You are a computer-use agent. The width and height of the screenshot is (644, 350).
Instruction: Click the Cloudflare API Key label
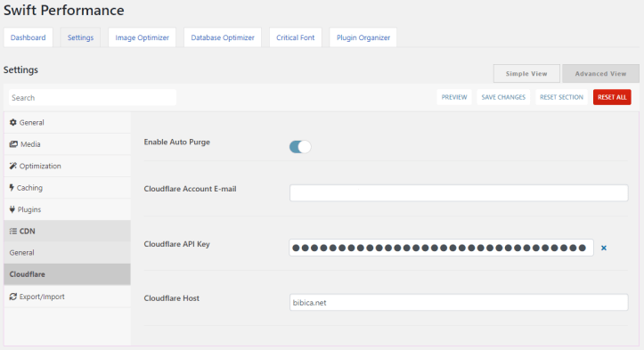point(176,244)
